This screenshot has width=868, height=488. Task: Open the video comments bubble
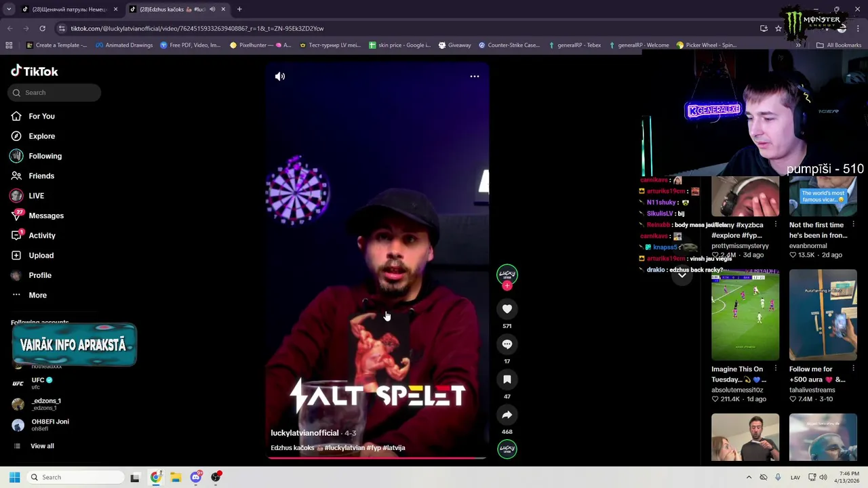tap(507, 344)
